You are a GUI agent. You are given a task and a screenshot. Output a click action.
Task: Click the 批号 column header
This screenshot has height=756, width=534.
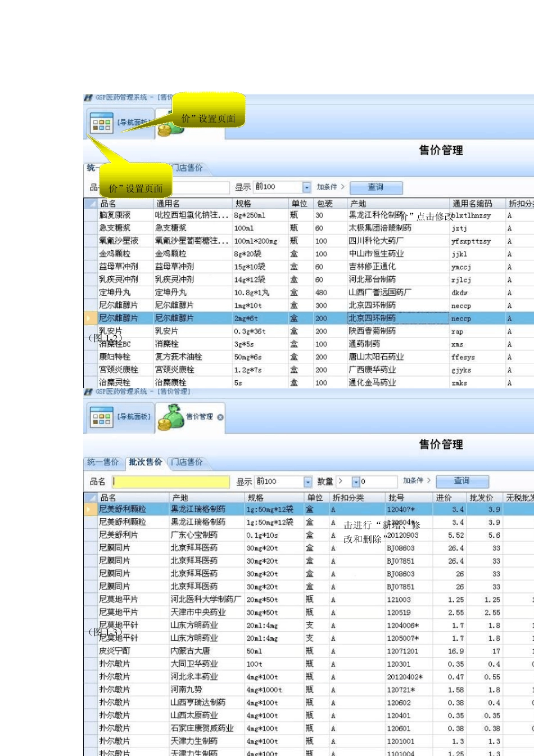coord(409,497)
